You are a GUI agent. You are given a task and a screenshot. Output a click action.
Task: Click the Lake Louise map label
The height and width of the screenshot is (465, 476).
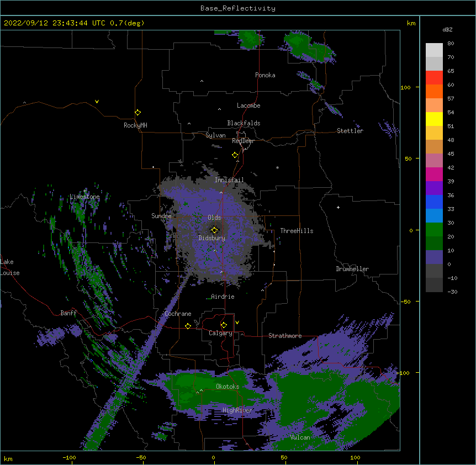coord(10,267)
